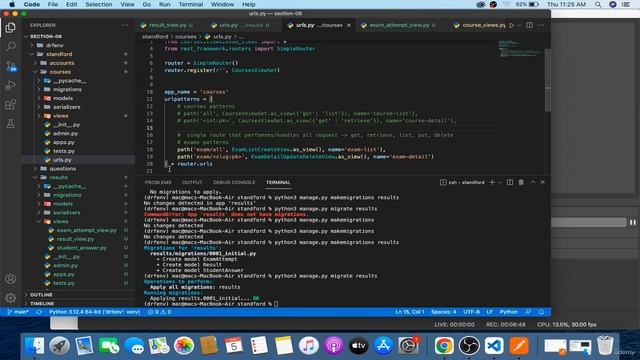640x360 pixels.
Task: Open Explorer more actions ellipsis
Action: pyautogui.click(x=125, y=25)
